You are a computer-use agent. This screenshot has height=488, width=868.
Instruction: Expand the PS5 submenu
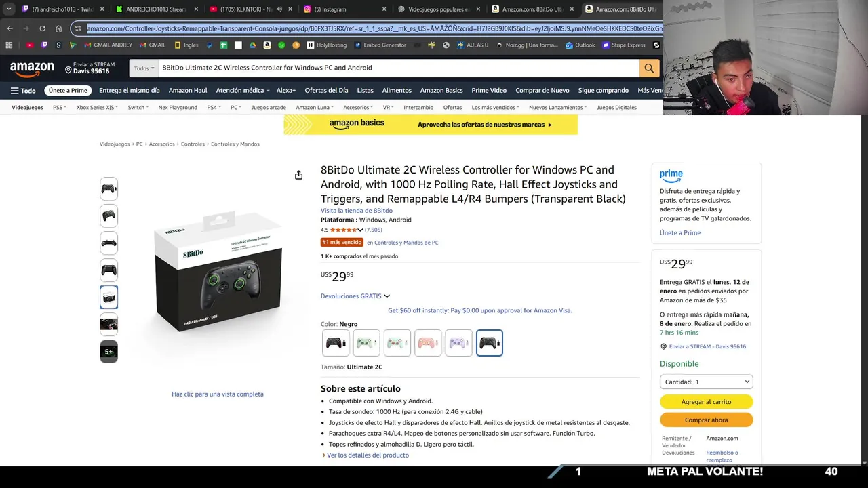(x=60, y=108)
